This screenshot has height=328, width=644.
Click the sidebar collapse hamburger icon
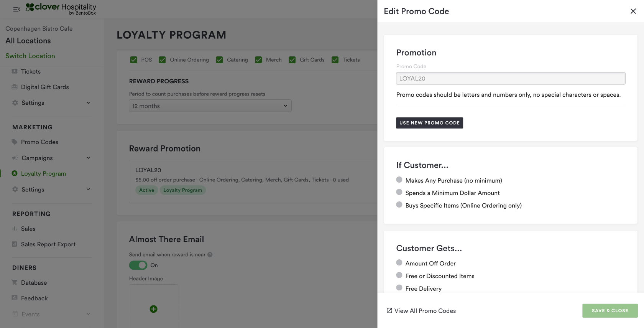click(16, 9)
